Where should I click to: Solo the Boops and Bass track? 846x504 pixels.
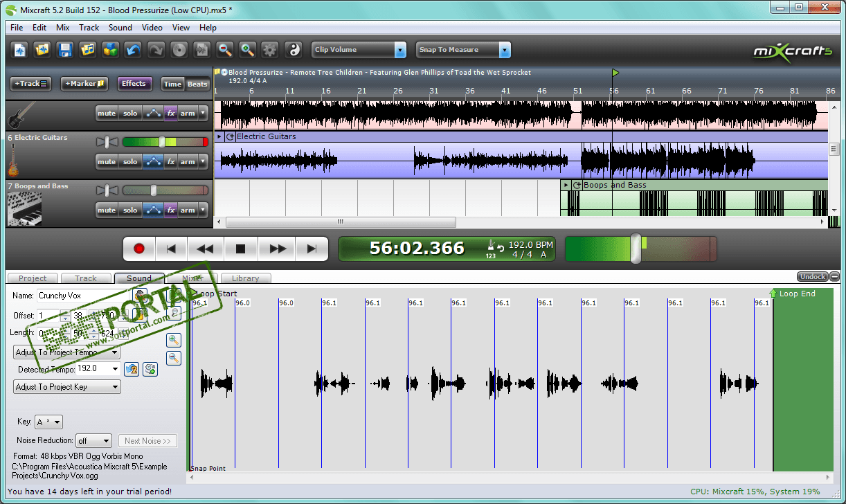[x=130, y=210]
